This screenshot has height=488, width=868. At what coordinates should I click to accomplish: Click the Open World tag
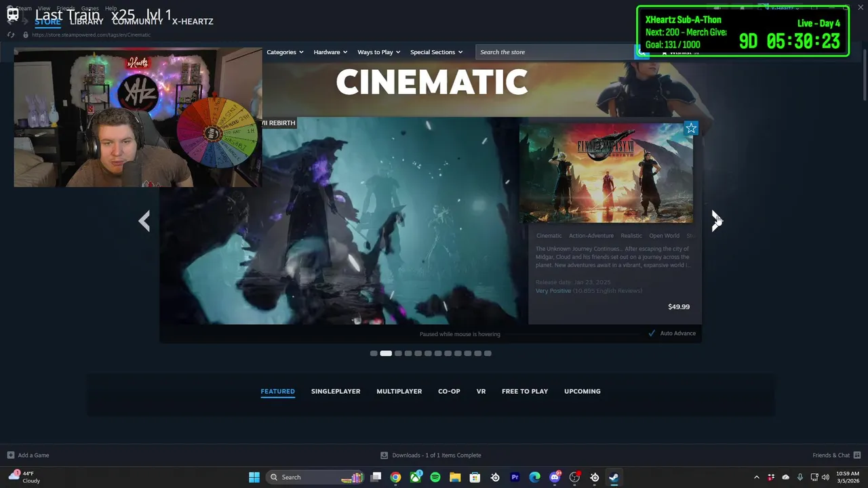point(664,236)
